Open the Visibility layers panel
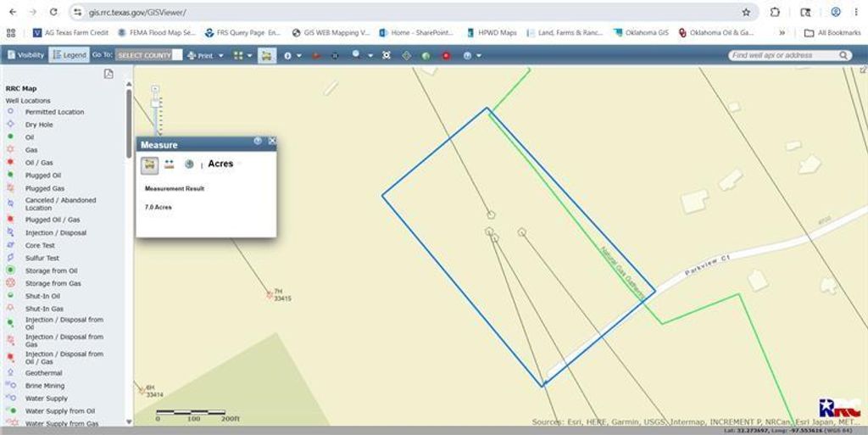The height and width of the screenshot is (435, 868). click(25, 55)
